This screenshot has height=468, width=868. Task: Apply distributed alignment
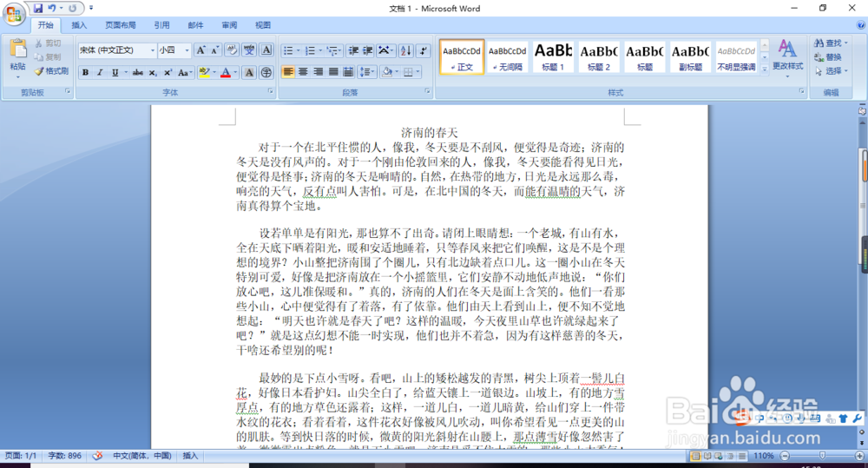[348, 72]
